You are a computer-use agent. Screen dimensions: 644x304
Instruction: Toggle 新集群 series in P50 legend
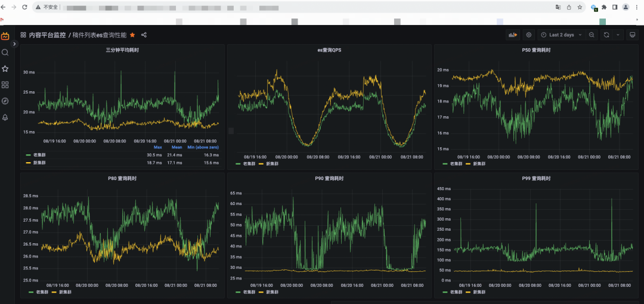479,164
